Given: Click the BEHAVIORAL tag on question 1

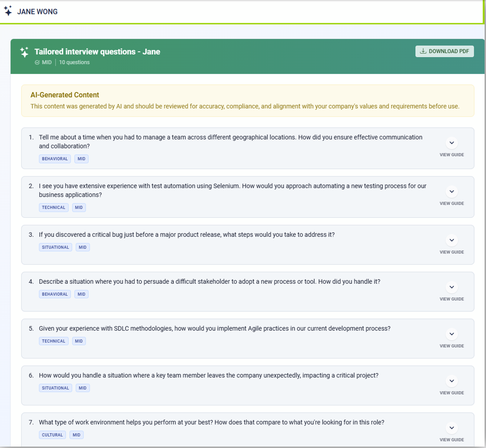Looking at the screenshot, I should pyautogui.click(x=55, y=159).
